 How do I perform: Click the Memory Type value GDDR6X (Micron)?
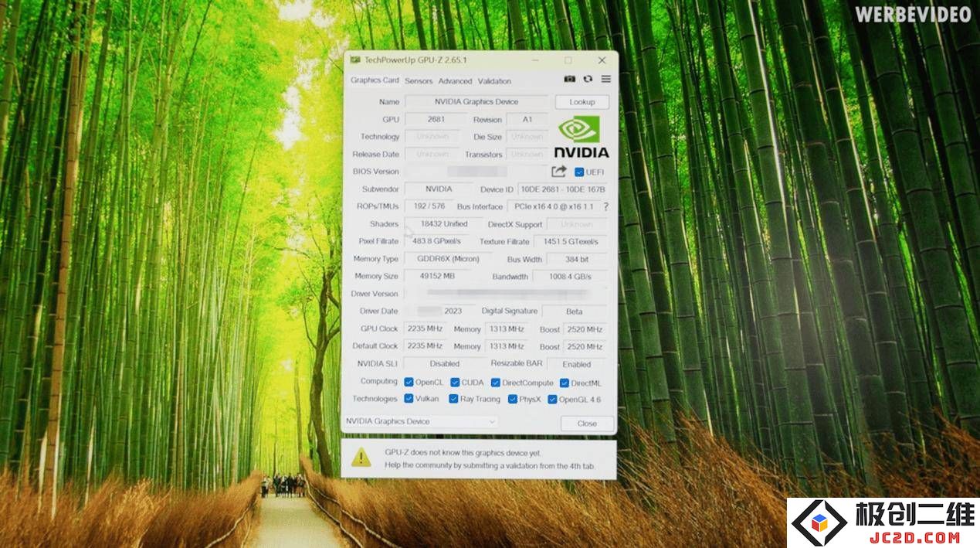[448, 259]
